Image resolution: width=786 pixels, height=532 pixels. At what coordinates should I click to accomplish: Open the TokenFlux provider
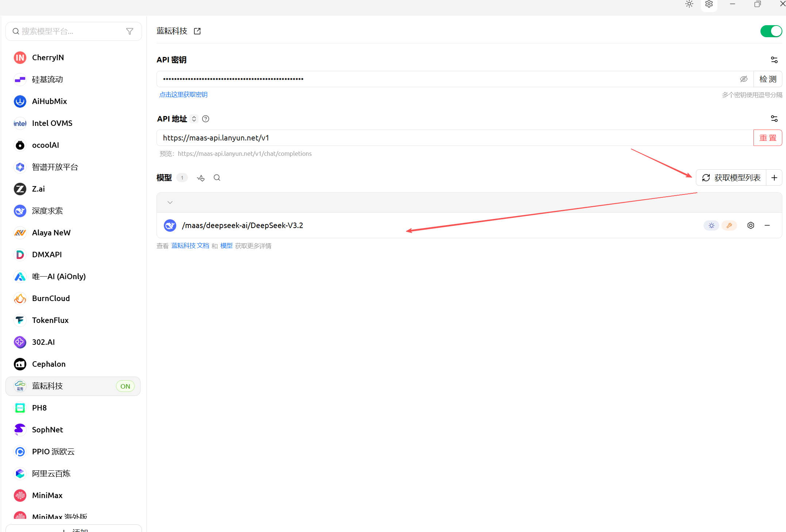click(73, 320)
